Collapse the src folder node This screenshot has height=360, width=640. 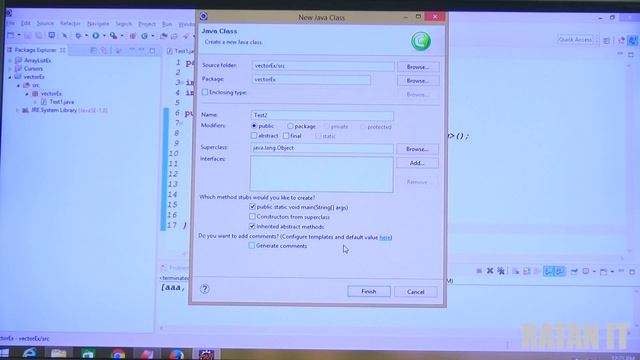(x=18, y=85)
